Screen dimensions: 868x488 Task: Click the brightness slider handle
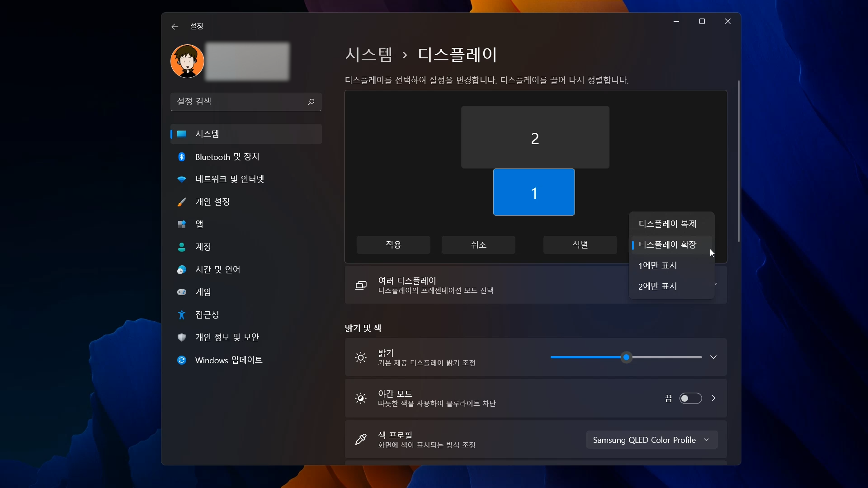click(x=626, y=357)
